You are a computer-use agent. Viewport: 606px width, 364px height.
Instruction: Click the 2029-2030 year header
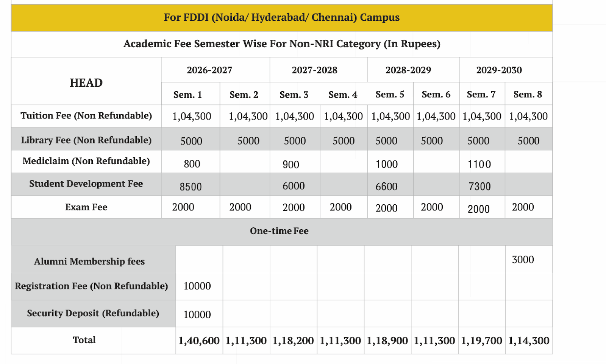pyautogui.click(x=499, y=70)
